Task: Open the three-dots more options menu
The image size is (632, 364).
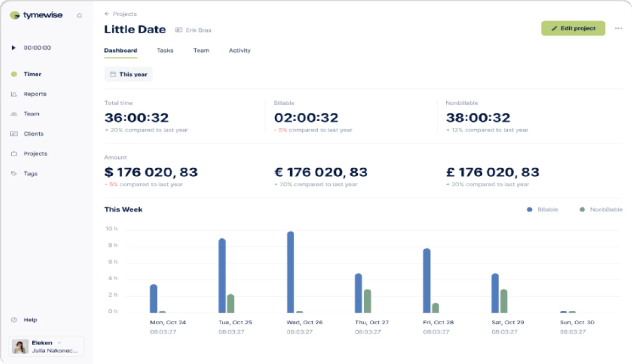Action: coord(618,28)
